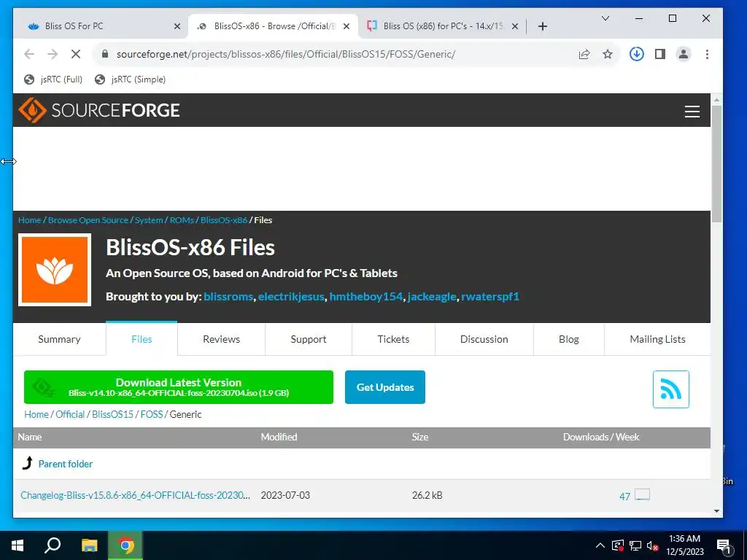Open Changelog-Bliss-v15.8.6 file link

point(135,495)
